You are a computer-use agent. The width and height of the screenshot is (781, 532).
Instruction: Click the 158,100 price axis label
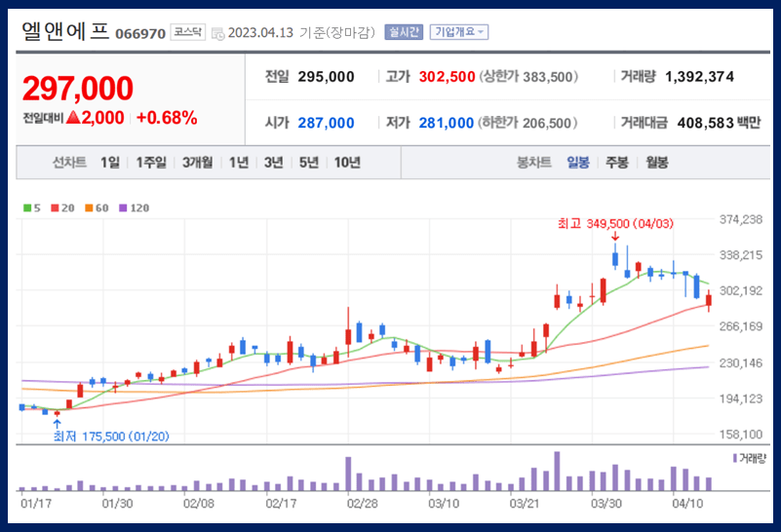[x=741, y=435]
